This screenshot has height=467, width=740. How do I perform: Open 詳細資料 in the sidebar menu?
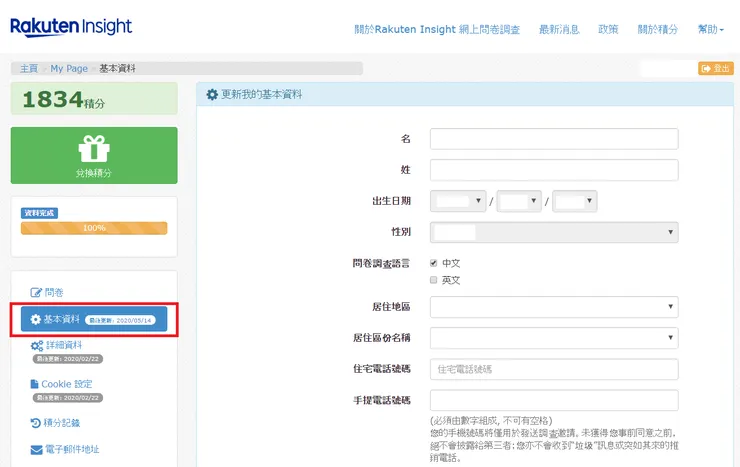pos(64,345)
